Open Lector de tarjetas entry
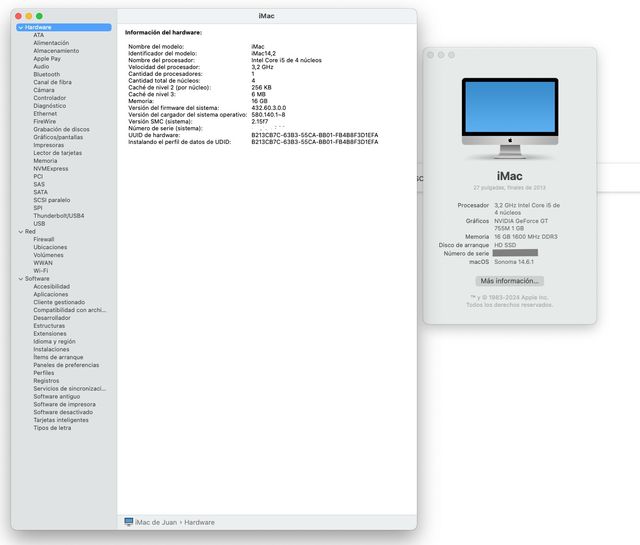Viewport: 640px width, 545px height. (x=58, y=153)
